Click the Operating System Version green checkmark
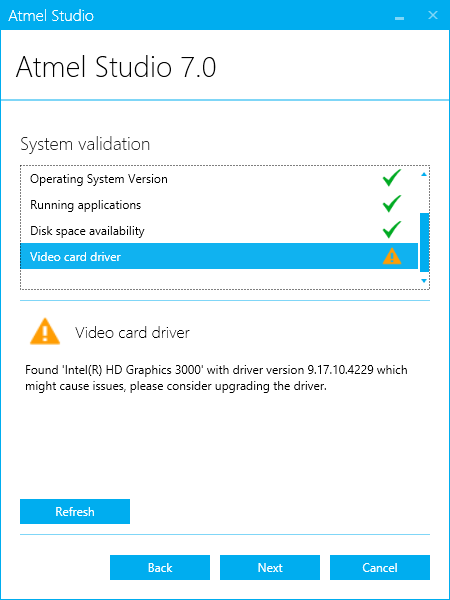Viewport: 450px width, 600px height. [x=391, y=178]
